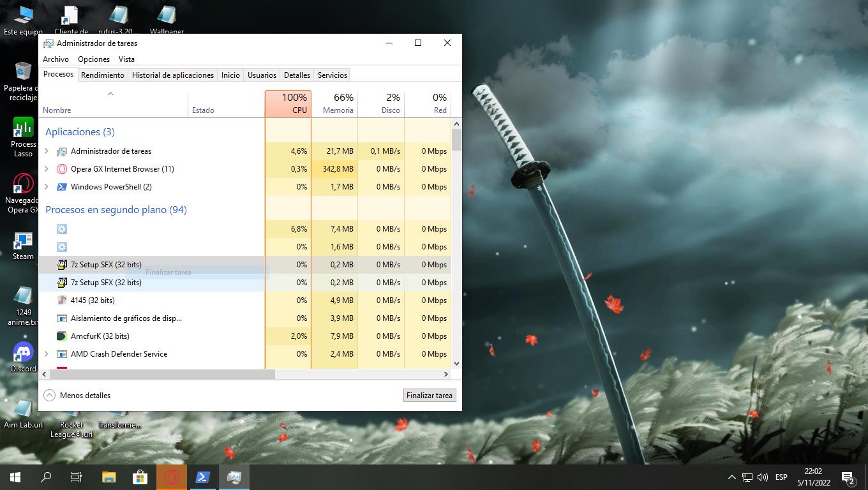Click the Task View taskbar button

click(77, 477)
